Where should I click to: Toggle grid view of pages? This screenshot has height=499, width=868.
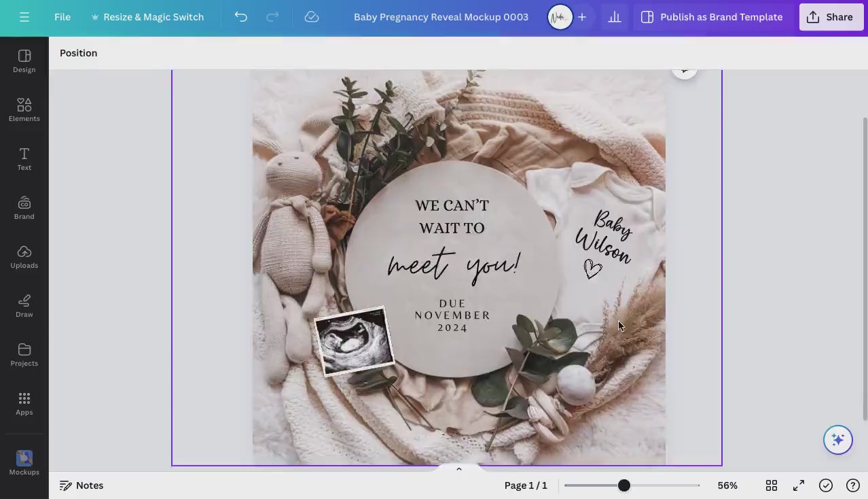pos(772,485)
